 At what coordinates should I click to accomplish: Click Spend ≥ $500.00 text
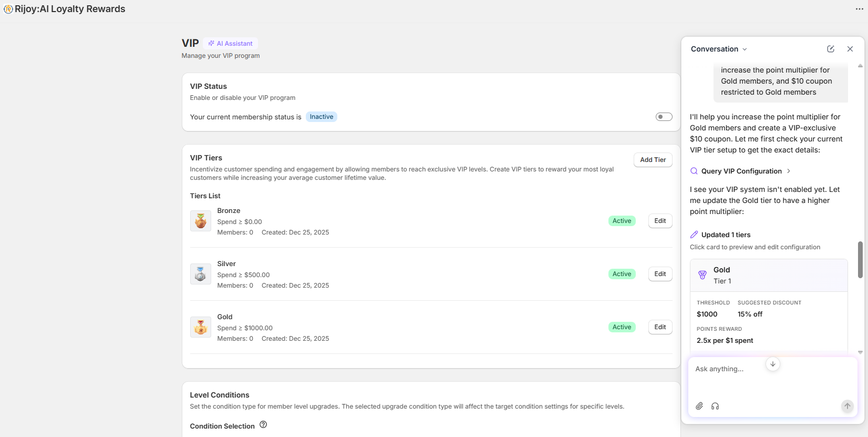point(244,275)
